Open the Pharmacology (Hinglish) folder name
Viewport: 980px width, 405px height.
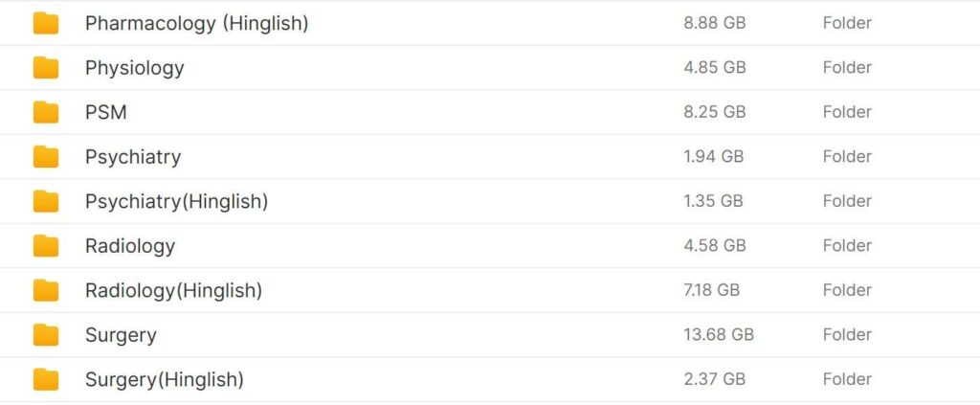click(196, 23)
